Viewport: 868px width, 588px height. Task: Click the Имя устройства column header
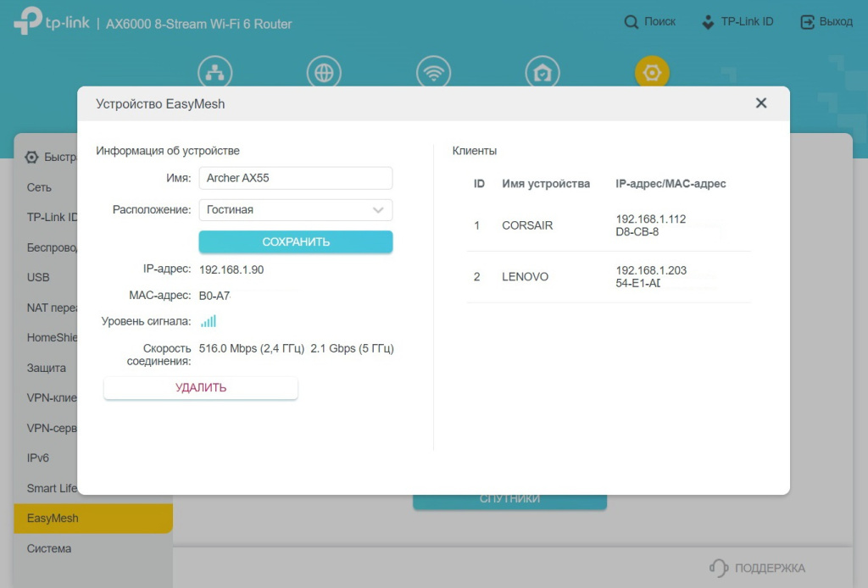546,184
